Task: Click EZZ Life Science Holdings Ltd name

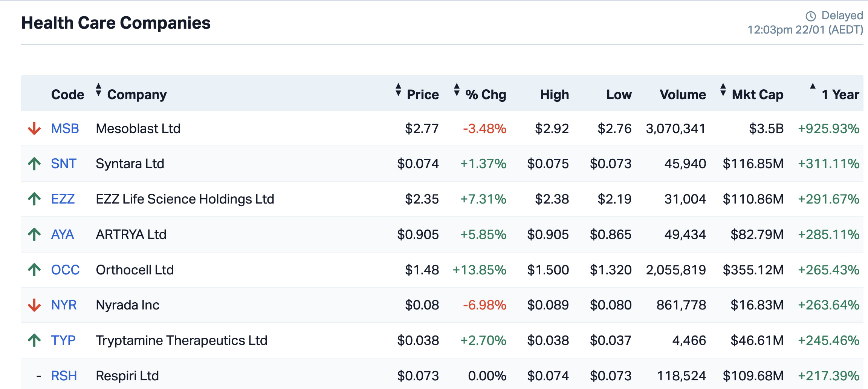Action: [185, 199]
